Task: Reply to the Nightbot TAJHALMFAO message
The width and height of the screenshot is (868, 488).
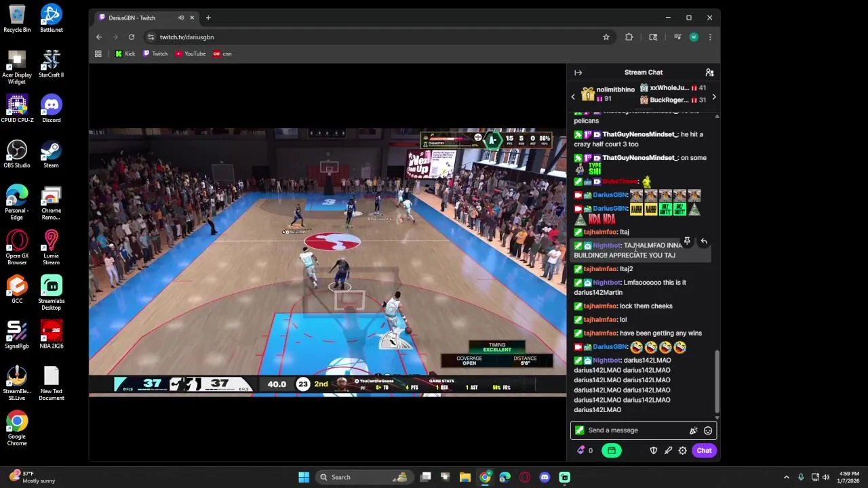Action: (x=704, y=241)
